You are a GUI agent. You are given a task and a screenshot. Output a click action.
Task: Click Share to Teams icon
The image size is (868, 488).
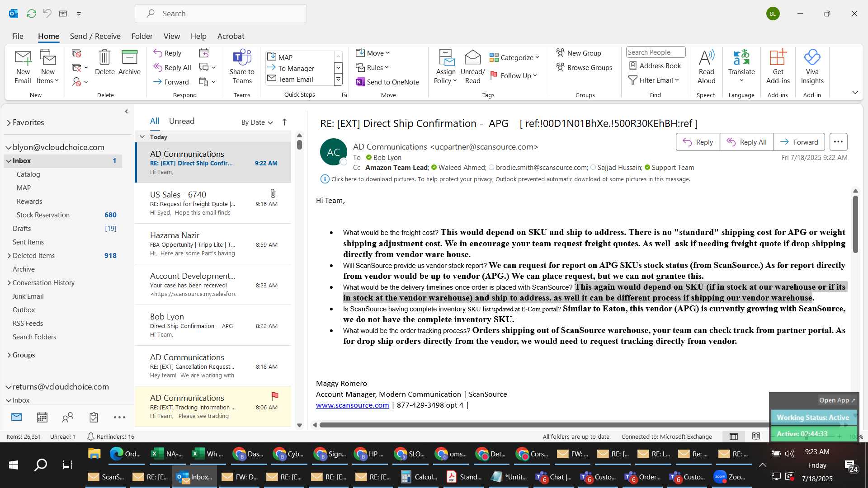242,67
